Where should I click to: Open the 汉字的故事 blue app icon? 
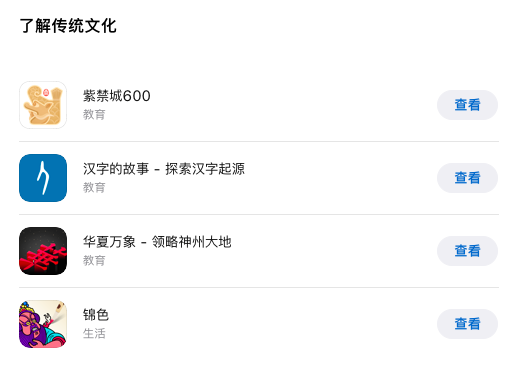(43, 178)
